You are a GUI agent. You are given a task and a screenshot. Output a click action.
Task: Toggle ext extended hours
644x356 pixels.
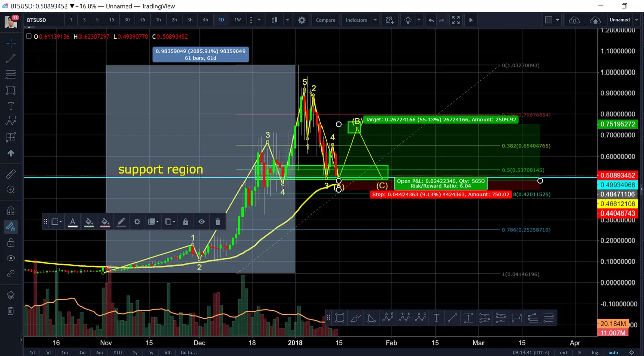coord(563,352)
